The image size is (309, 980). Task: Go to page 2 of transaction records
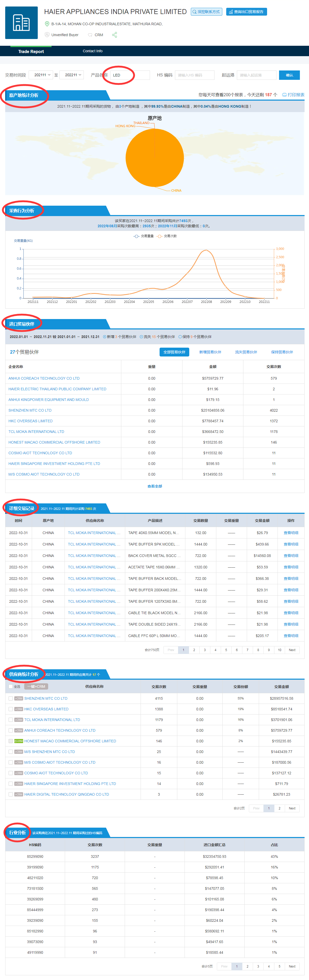pos(194,650)
